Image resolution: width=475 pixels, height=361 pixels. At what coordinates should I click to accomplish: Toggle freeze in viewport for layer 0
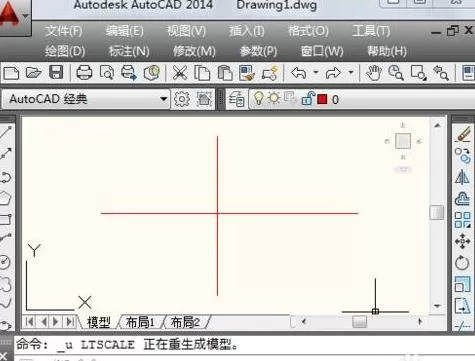[x=290, y=98]
